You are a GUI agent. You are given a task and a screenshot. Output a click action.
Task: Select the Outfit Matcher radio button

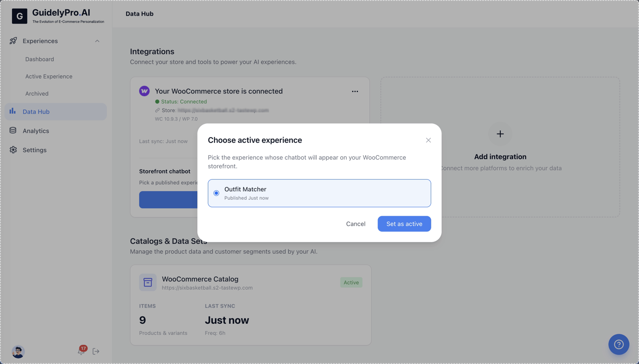tap(216, 193)
